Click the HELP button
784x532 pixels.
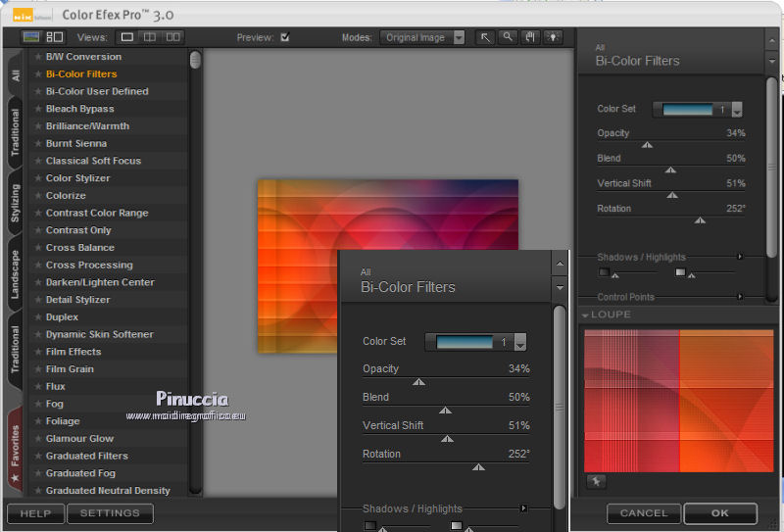[35, 513]
